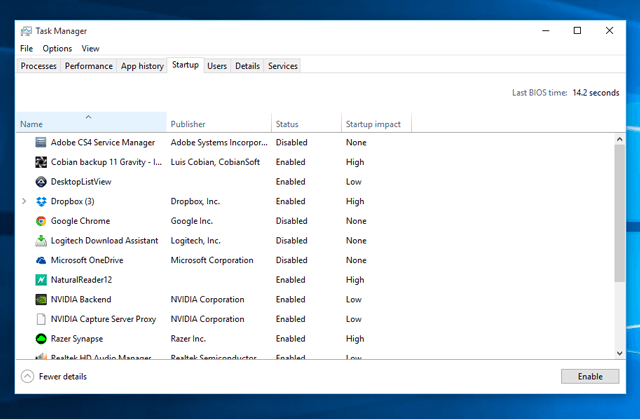Switch to the App history tab

[x=142, y=66]
